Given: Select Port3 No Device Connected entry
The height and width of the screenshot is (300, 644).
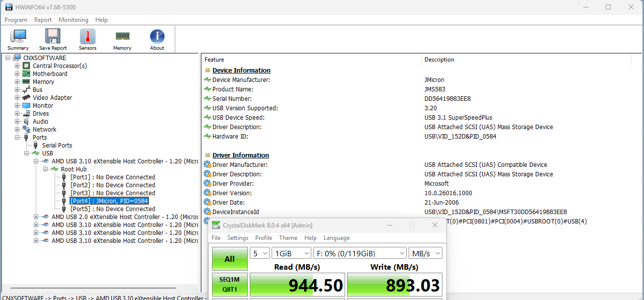Looking at the screenshot, I should click(x=113, y=193).
